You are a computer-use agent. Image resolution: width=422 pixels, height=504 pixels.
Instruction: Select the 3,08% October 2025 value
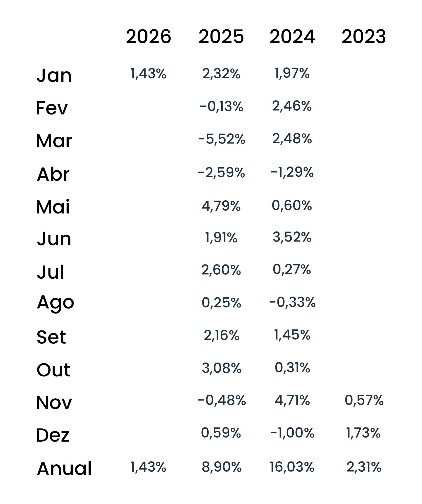[222, 368]
